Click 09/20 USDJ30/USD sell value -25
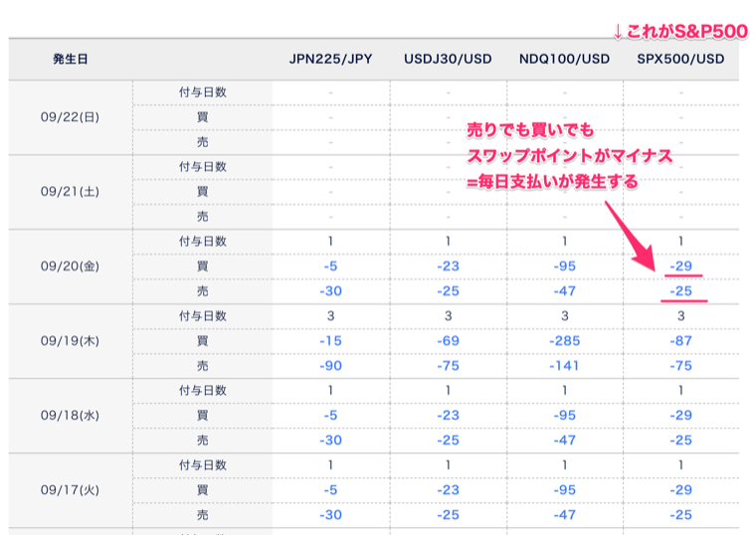 tap(448, 291)
